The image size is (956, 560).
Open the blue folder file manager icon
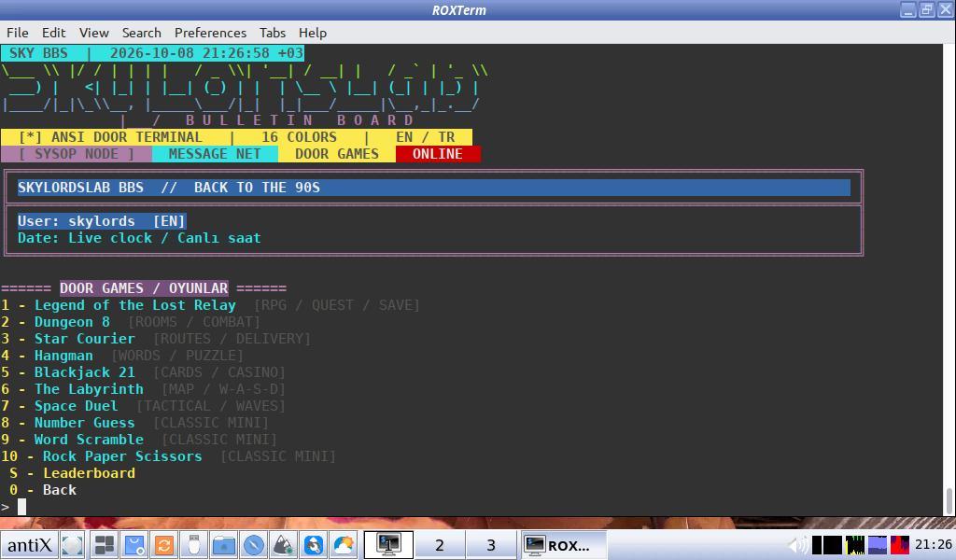coord(224,545)
